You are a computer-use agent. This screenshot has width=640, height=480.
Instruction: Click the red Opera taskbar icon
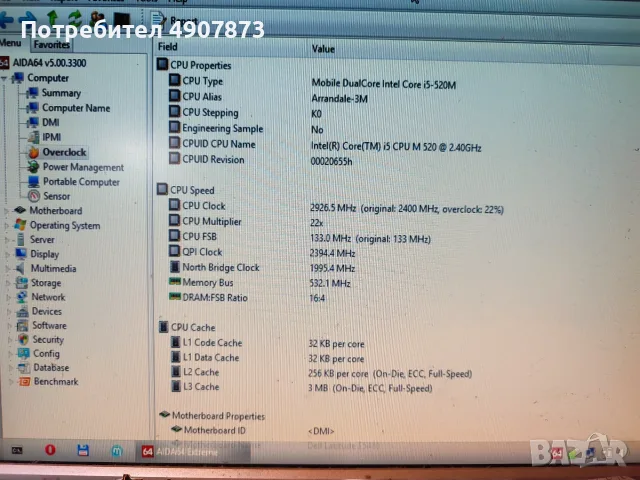[x=50, y=450]
